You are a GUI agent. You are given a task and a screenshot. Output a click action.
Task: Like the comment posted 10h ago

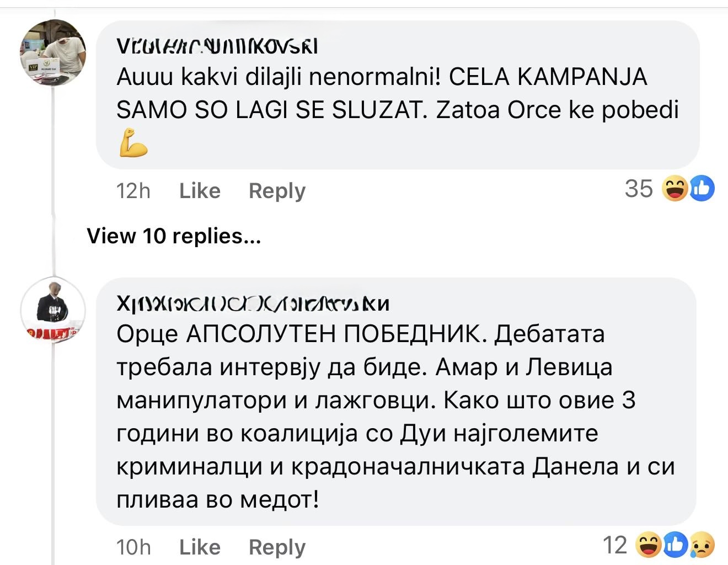tap(200, 547)
